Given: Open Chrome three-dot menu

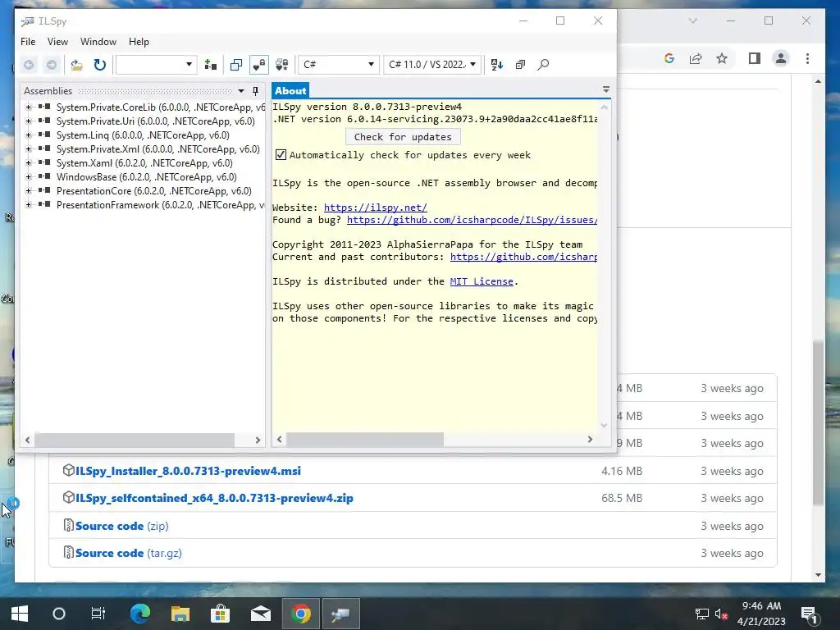Looking at the screenshot, I should tap(807, 58).
